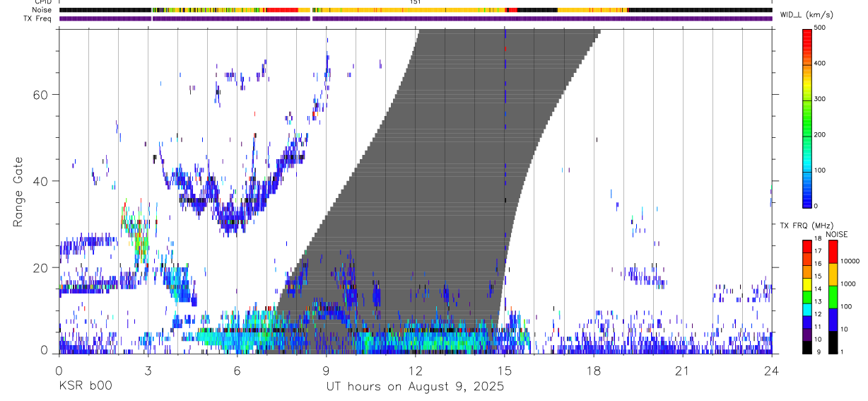Image resolution: width=868 pixels, height=401 pixels.
Task: Click the '15' UT hour tick label
Action: [x=504, y=370]
